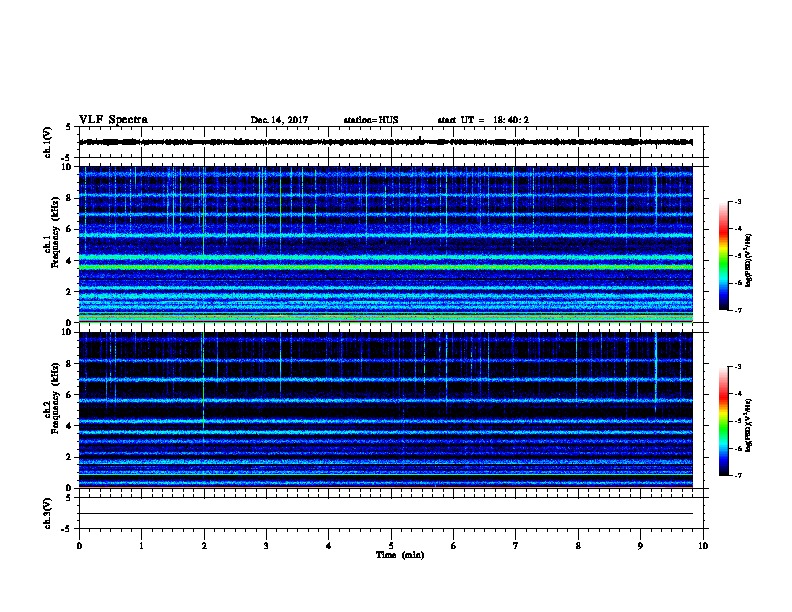The image size is (792, 612).
Task: Click time axis tick label "3"
Action: pyautogui.click(x=266, y=545)
